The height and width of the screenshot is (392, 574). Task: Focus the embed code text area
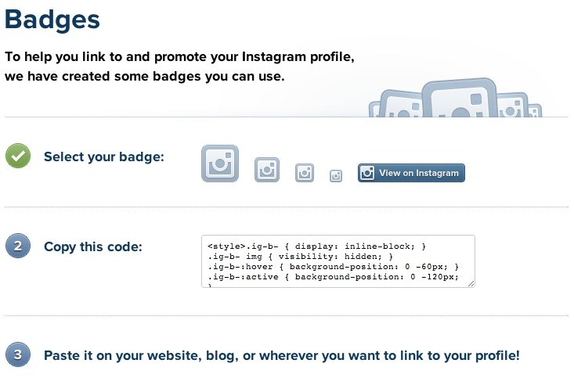pos(338,261)
